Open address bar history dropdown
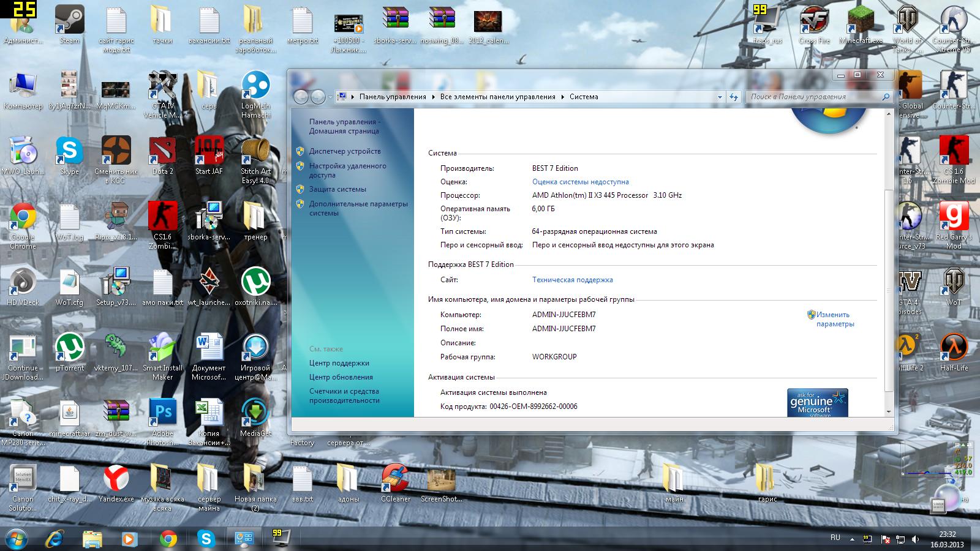980x551 pixels. [720, 97]
